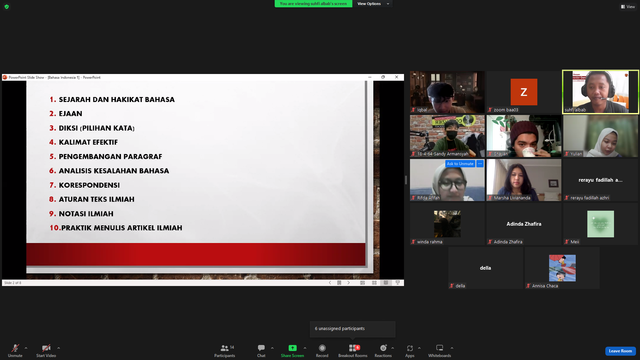640x360 pixels.
Task: Open video options arrow next to Start Video
Action: pos(59,348)
